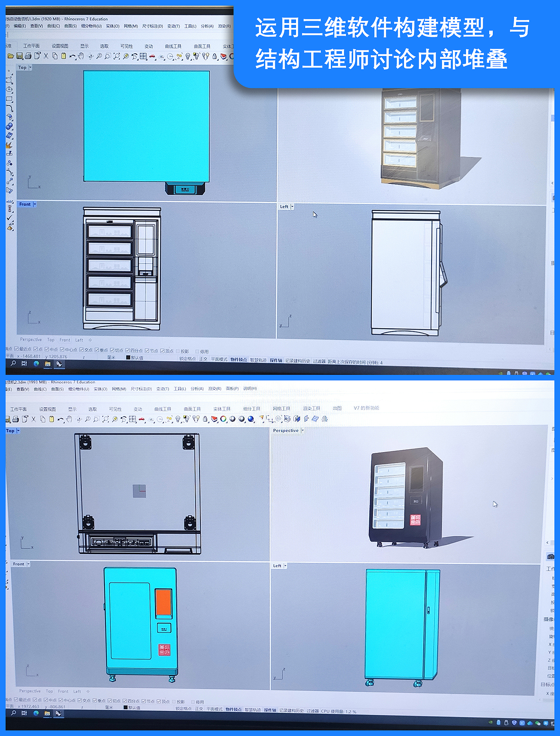
Task: Click the four-viewports layout icon in the 2.3dm window
Action: pyautogui.click(x=132, y=419)
